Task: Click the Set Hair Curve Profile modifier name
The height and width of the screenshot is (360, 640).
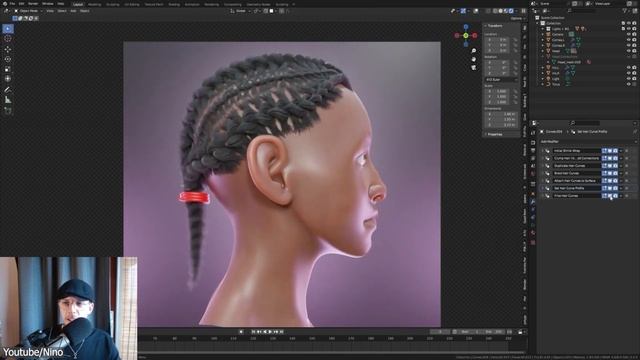Action: [x=576, y=189]
